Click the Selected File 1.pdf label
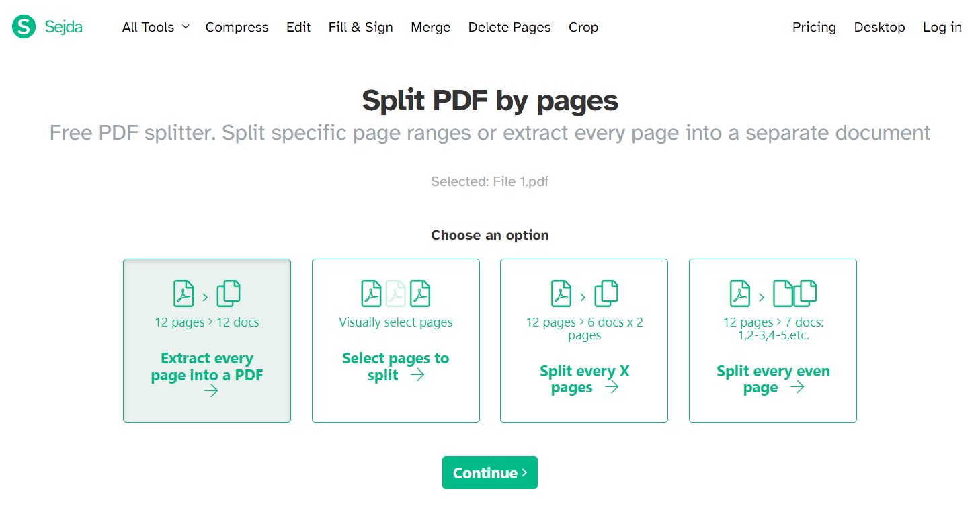The height and width of the screenshot is (522, 980). [x=489, y=181]
